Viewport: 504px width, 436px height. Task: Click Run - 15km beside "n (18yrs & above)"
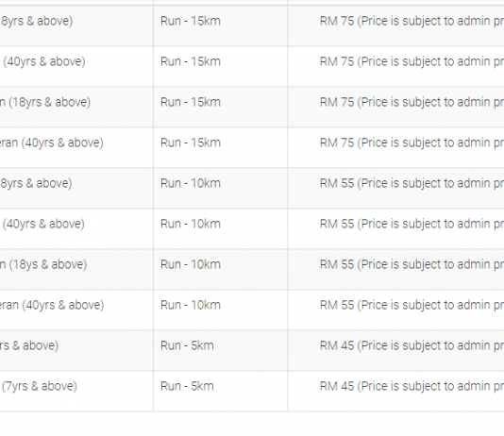click(x=191, y=102)
